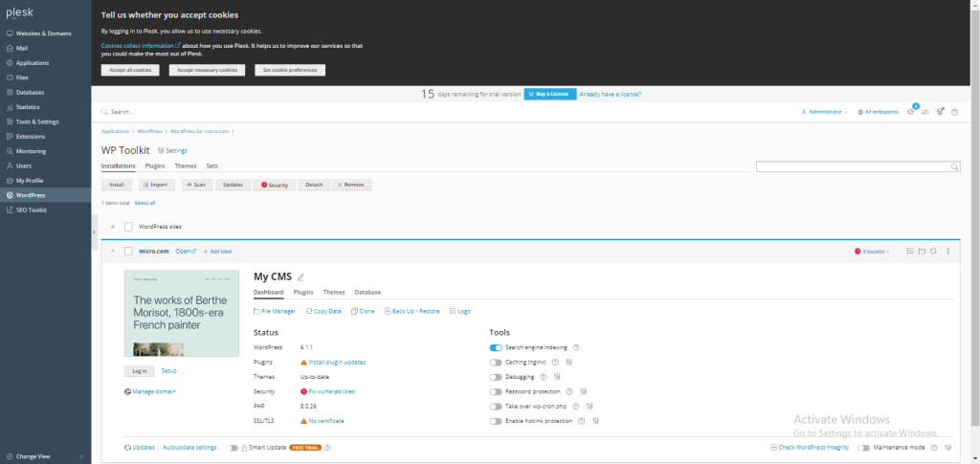Switch to top Themes tab of WP Toolkit
The image size is (980, 464).
[x=185, y=166]
